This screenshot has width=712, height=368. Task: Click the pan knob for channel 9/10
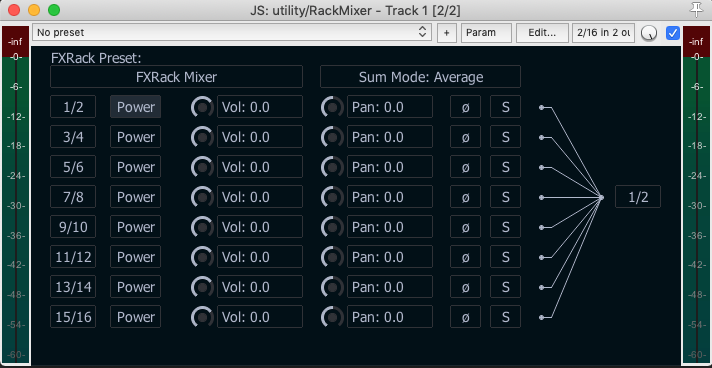(x=332, y=227)
